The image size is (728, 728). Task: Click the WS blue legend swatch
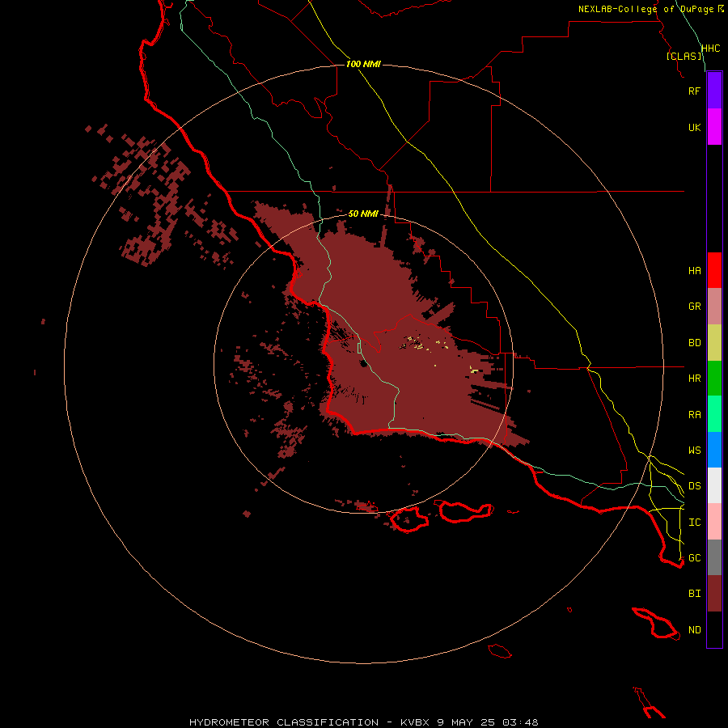coord(714,450)
